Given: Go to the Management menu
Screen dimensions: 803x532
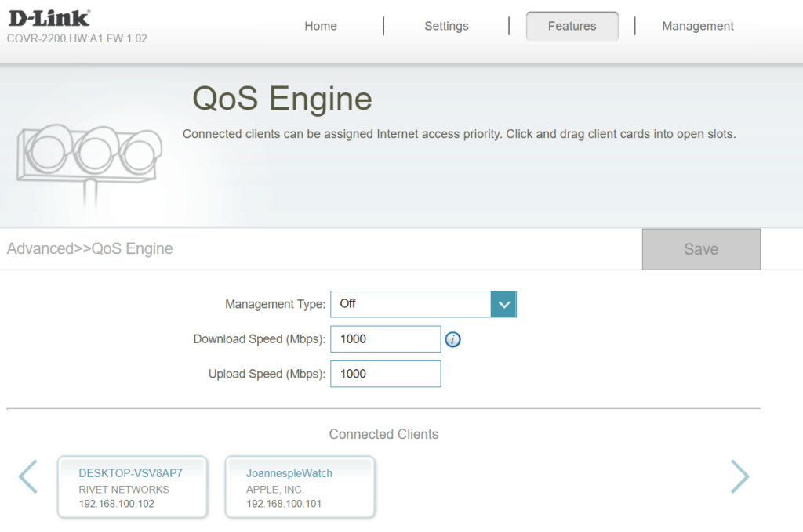Looking at the screenshot, I should 697,26.
